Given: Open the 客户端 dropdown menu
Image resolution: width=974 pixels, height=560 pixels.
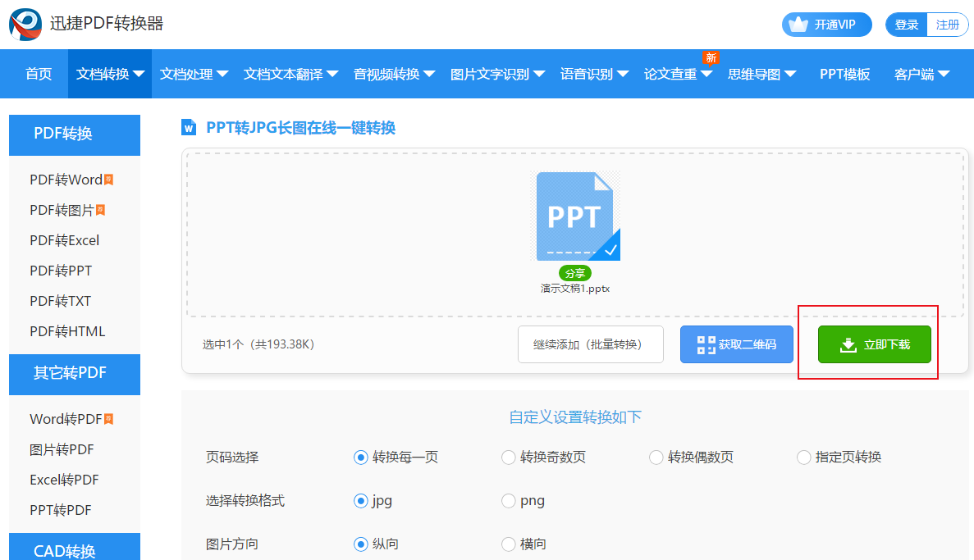Looking at the screenshot, I should 921,75.
